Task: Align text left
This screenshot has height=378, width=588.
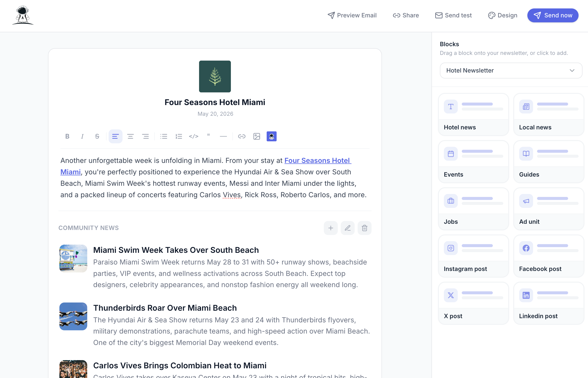Action: click(x=115, y=136)
